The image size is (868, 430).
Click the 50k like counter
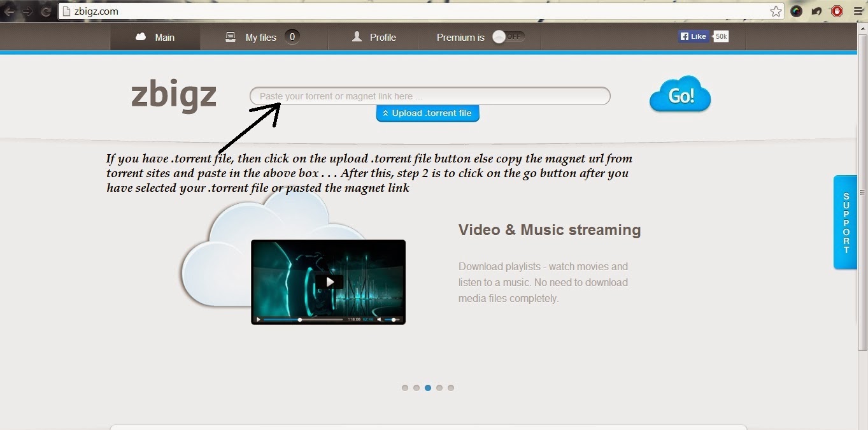coord(721,36)
